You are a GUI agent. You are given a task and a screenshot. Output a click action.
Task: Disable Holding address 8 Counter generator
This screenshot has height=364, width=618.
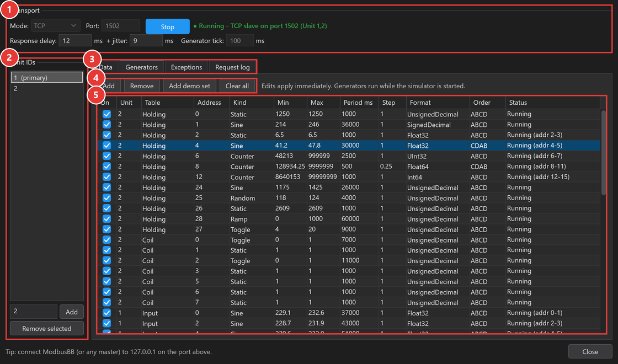click(x=107, y=167)
